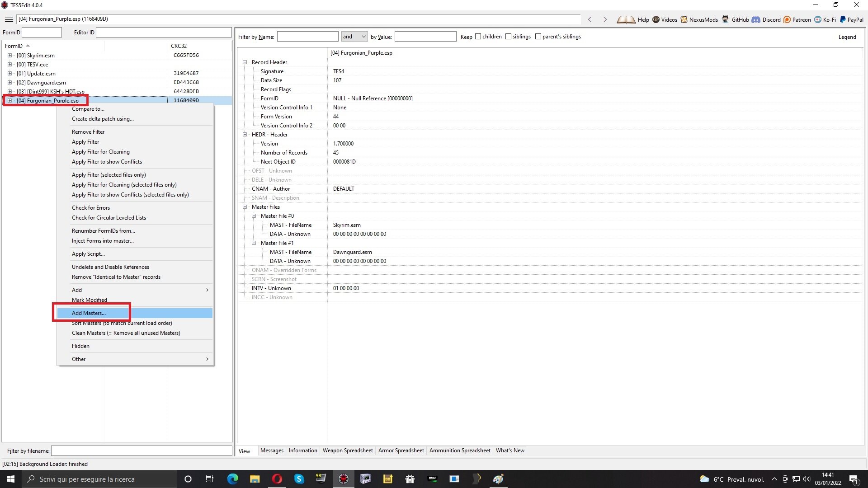Open the Videos link
Screen dimensions: 868x488
point(665,19)
